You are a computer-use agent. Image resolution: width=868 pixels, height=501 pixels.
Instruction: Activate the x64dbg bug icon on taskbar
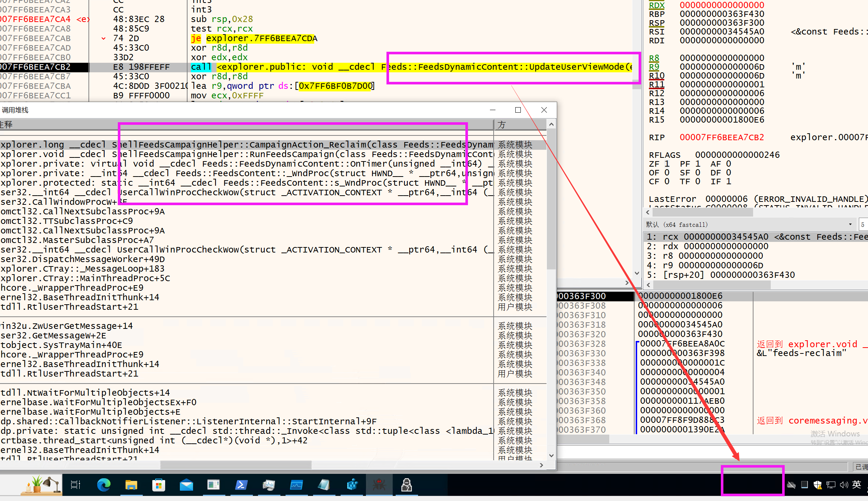point(379,485)
